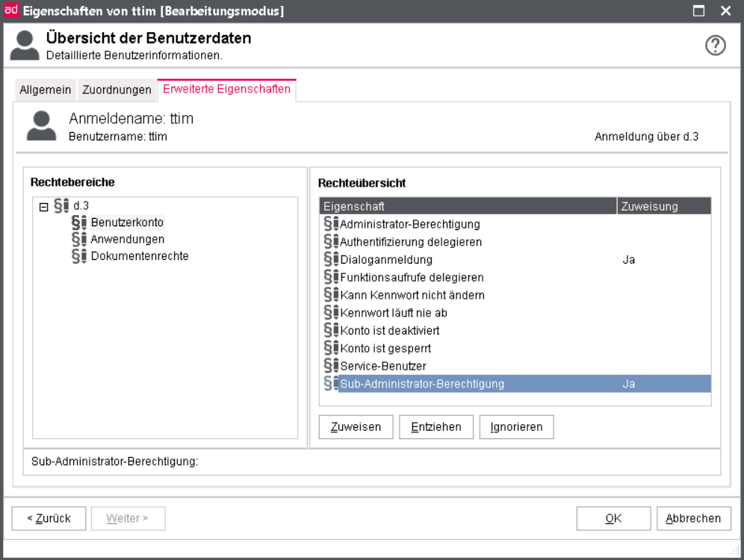Go back with the Zurück button
The width and height of the screenshot is (744, 560).
pyautogui.click(x=49, y=518)
